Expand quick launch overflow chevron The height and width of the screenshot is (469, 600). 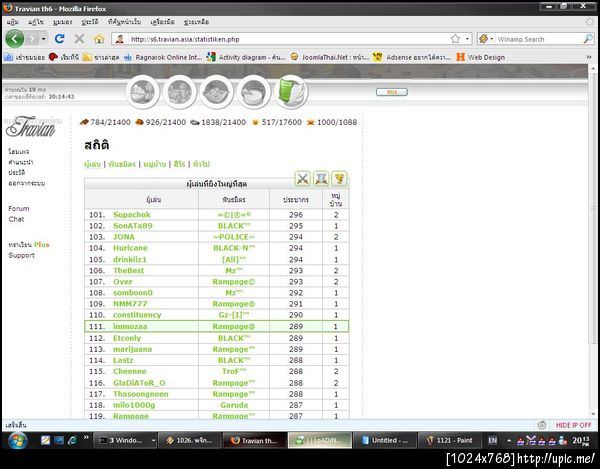pyautogui.click(x=86, y=437)
